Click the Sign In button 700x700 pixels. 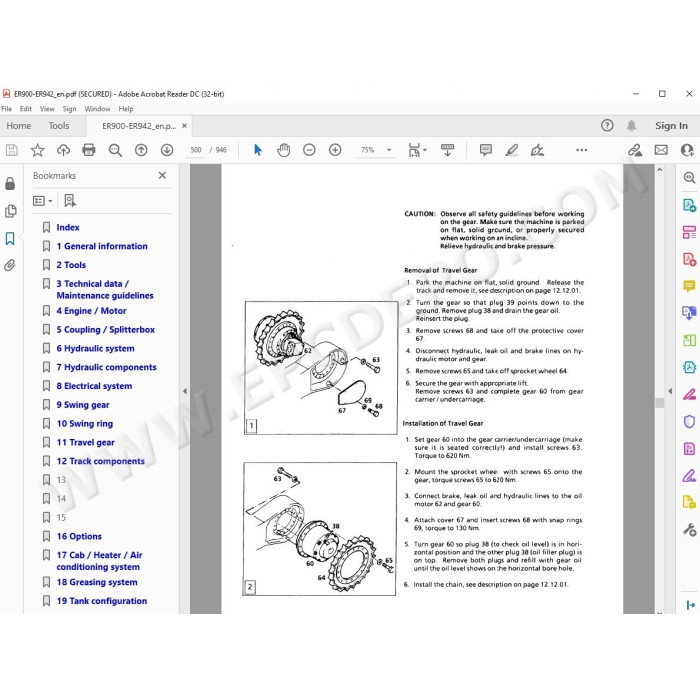click(x=671, y=126)
